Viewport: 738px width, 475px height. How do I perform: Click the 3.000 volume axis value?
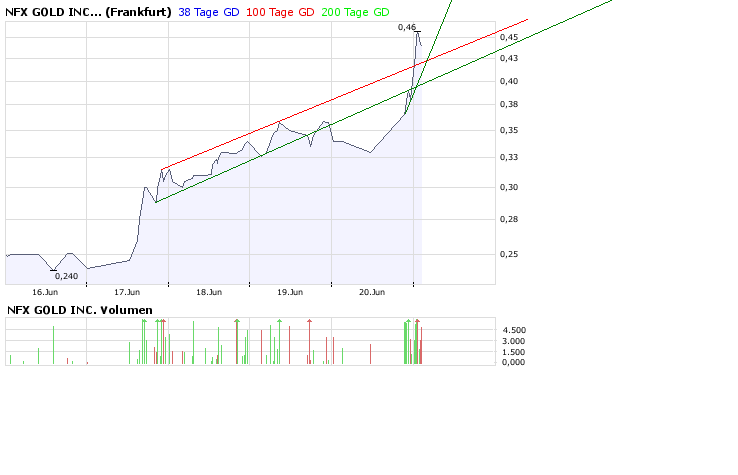513,341
